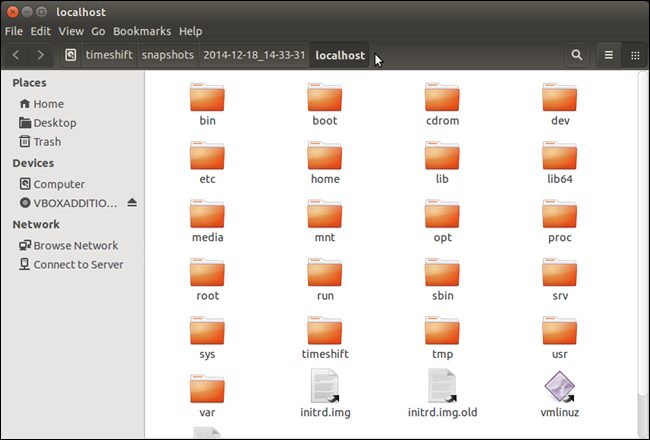
Task: Open the Bookmarks menu
Action: 142,31
